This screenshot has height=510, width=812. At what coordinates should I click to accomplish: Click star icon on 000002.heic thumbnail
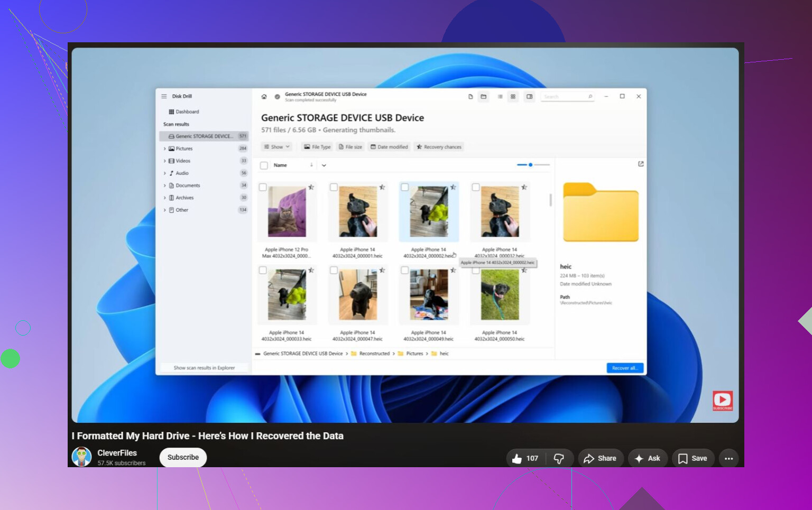[x=453, y=187]
